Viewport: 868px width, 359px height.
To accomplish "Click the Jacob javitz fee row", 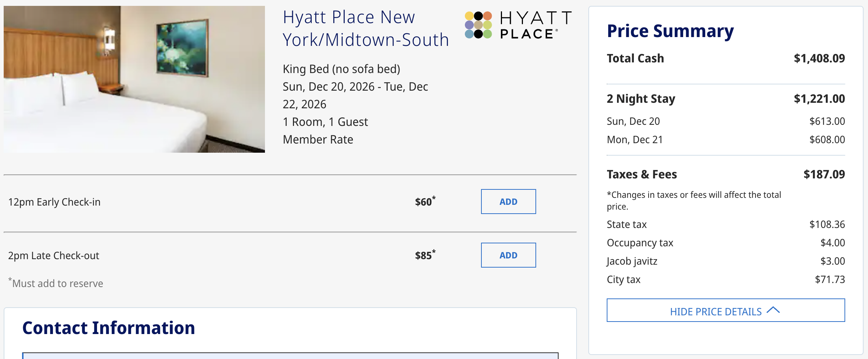I will 632,261.
